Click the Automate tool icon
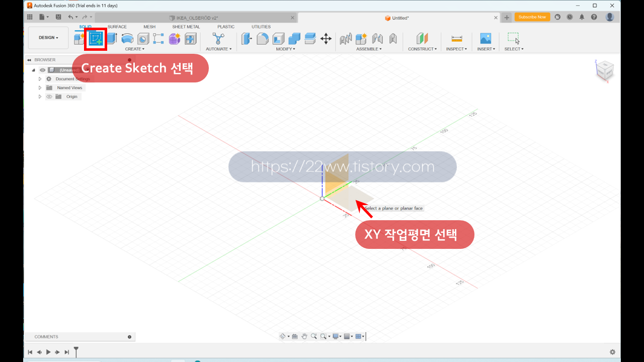Image resolution: width=644 pixels, height=362 pixels. point(218,39)
